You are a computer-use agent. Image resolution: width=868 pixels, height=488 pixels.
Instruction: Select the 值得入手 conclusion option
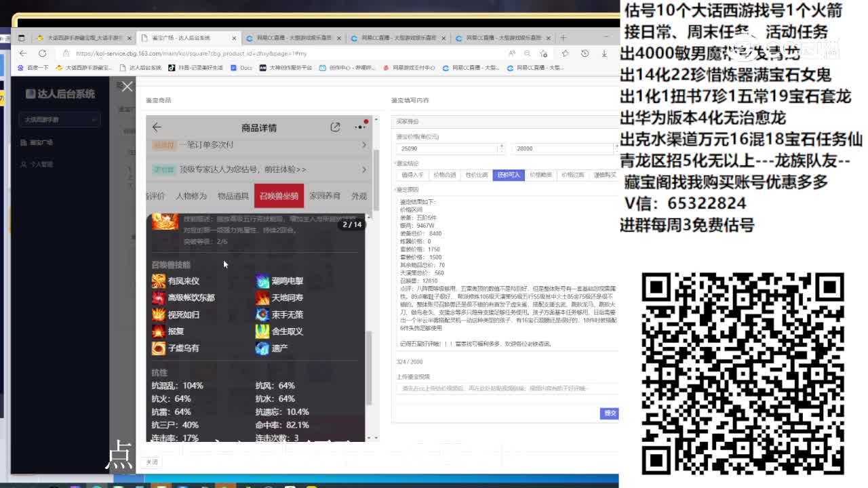click(x=412, y=175)
